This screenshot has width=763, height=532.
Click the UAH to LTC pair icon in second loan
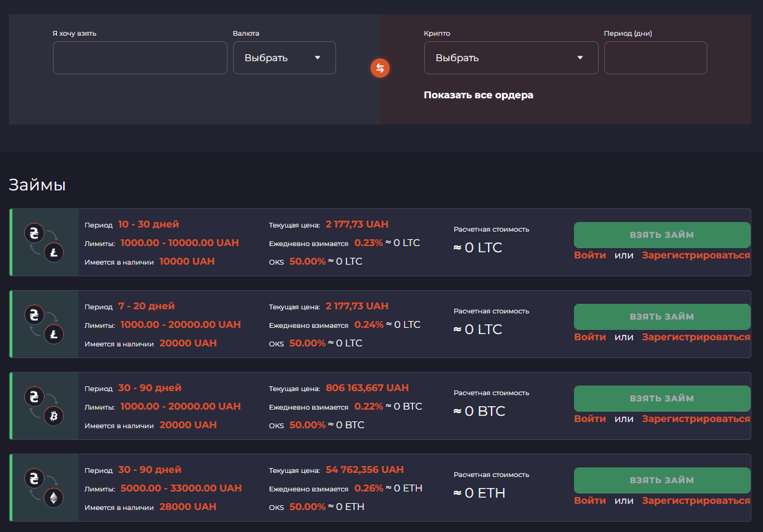(x=44, y=324)
